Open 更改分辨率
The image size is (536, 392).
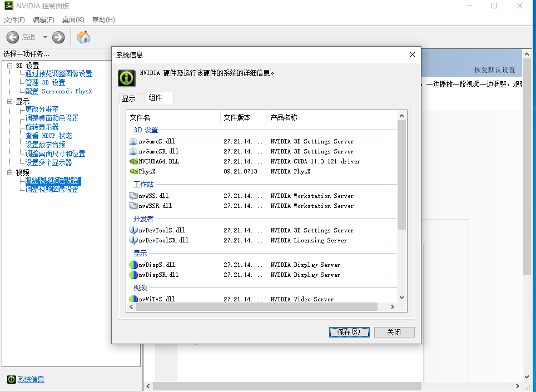pyautogui.click(x=42, y=109)
